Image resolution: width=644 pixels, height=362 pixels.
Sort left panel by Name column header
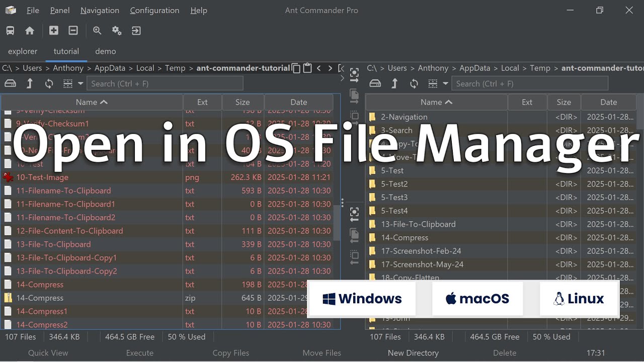pos(92,102)
